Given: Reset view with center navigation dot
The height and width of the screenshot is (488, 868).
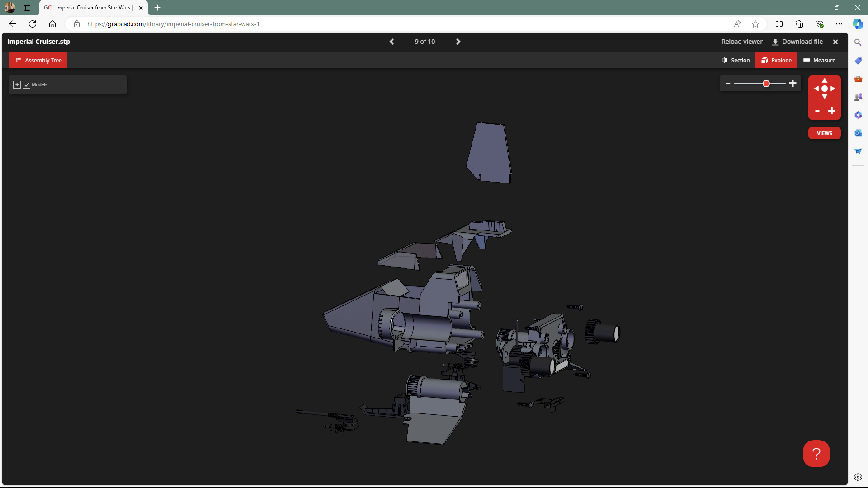Looking at the screenshot, I should 825,89.
